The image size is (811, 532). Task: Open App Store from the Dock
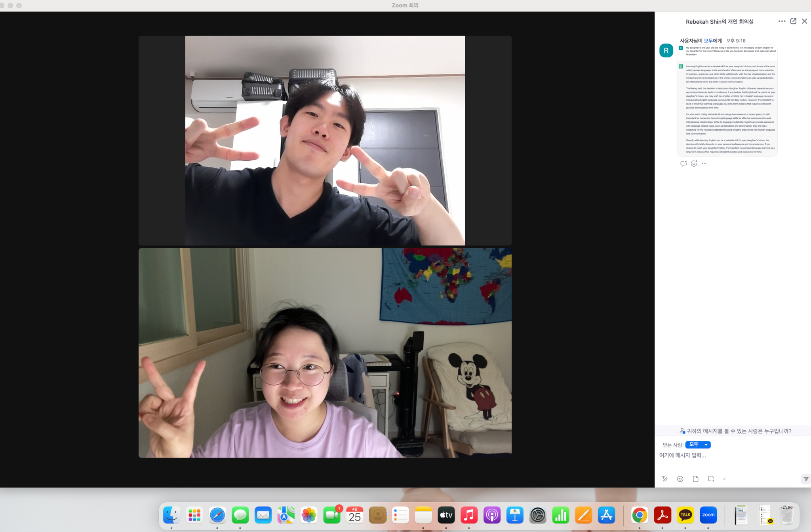606,515
